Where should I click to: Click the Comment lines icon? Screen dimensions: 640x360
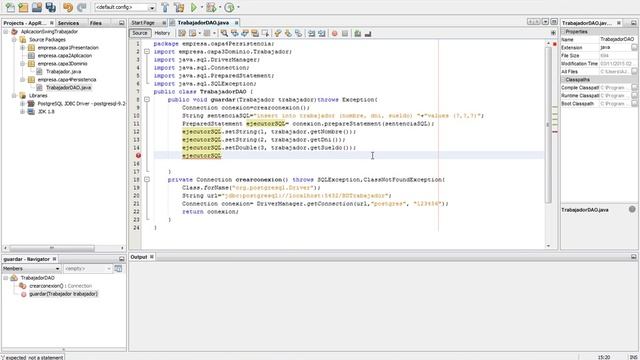pos(358,33)
